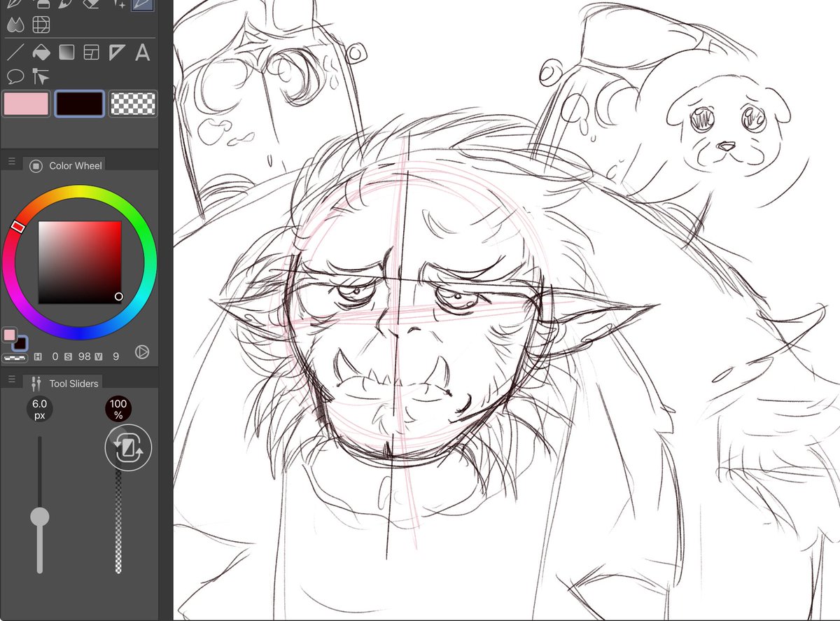Choose the dark sub drawing color

tap(80, 103)
